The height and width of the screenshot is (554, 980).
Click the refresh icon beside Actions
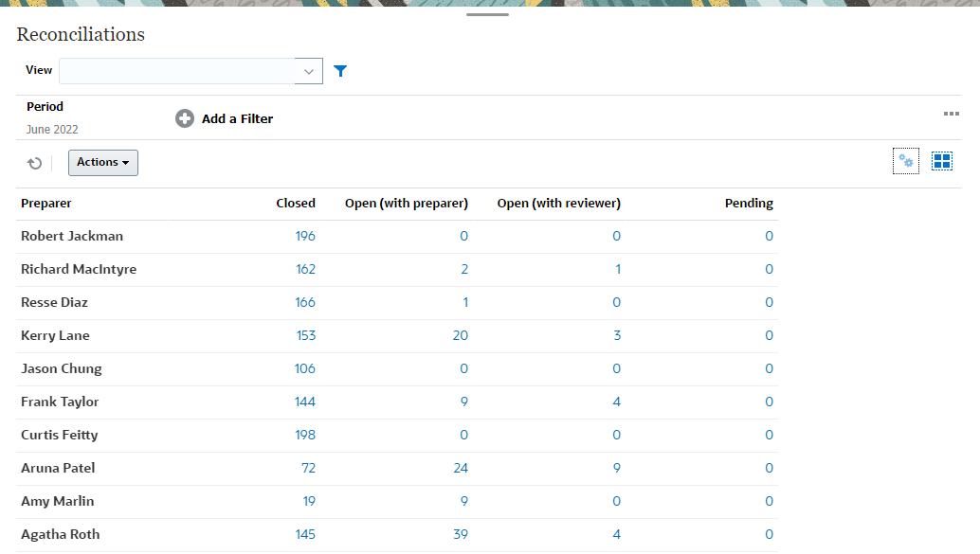[x=35, y=163]
